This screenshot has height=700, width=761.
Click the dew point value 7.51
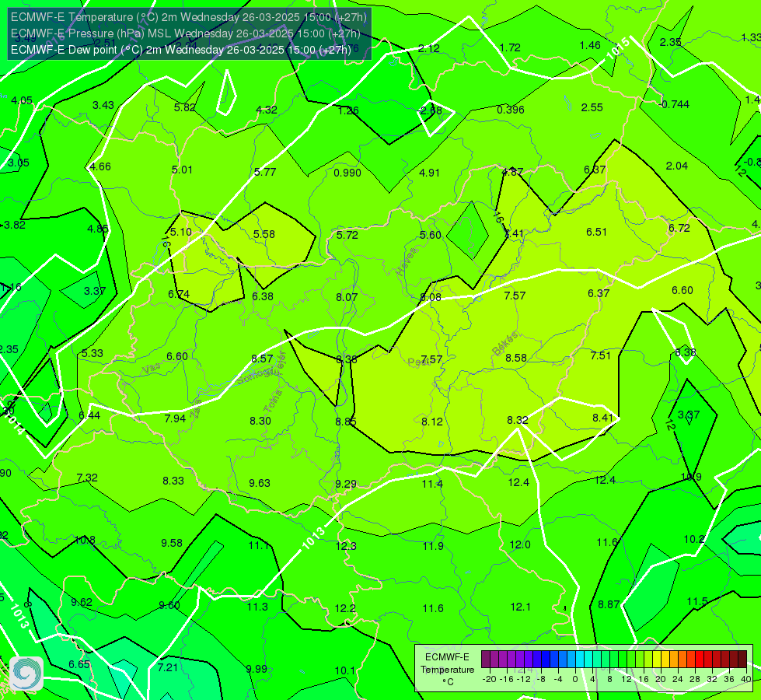(x=600, y=355)
